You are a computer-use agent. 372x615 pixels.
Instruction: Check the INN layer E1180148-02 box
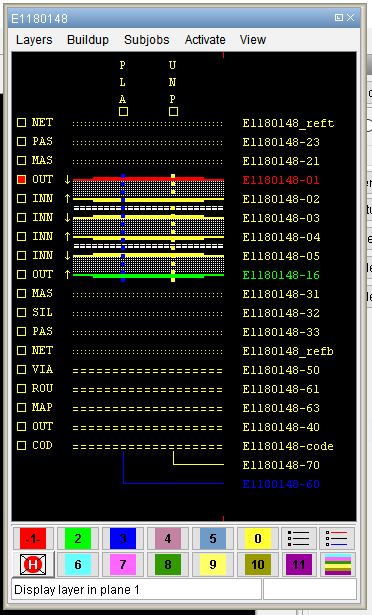coord(22,198)
